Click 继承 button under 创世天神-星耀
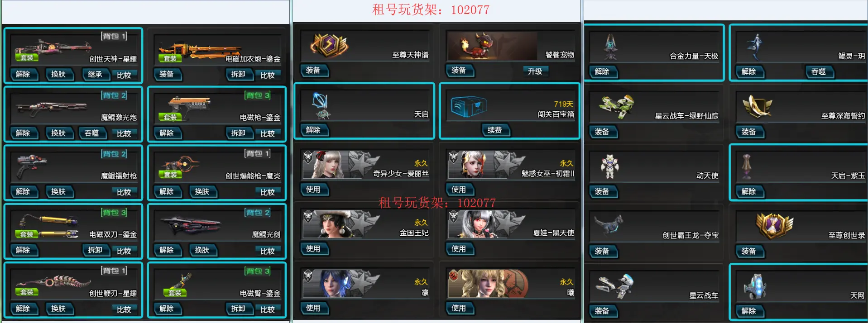This screenshot has width=868, height=323. pyautogui.click(x=95, y=74)
